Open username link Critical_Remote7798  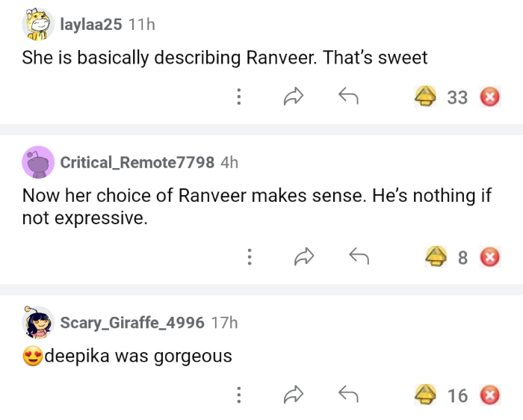pyautogui.click(x=137, y=162)
